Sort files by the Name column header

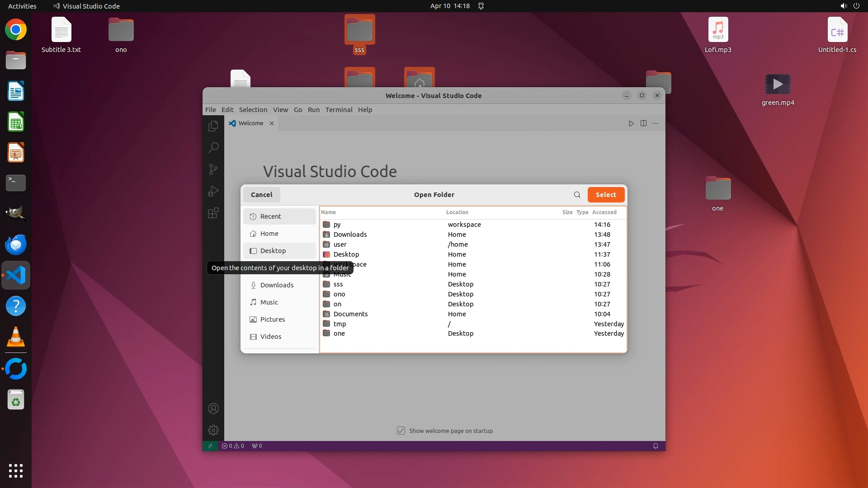pos(329,212)
